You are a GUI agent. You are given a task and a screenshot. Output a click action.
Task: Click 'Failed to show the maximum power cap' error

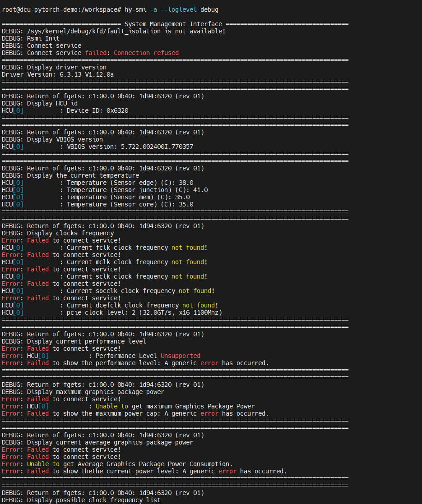point(135,414)
